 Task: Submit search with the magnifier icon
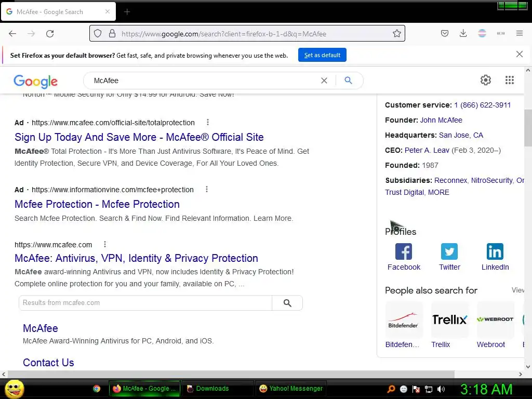pyautogui.click(x=348, y=81)
